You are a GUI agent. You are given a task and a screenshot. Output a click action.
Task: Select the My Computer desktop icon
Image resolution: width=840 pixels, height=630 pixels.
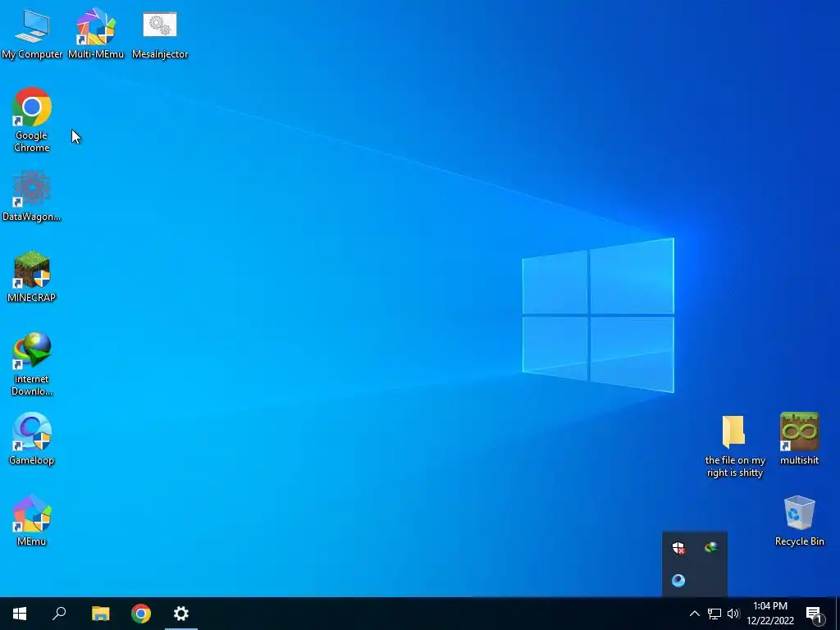[32, 33]
